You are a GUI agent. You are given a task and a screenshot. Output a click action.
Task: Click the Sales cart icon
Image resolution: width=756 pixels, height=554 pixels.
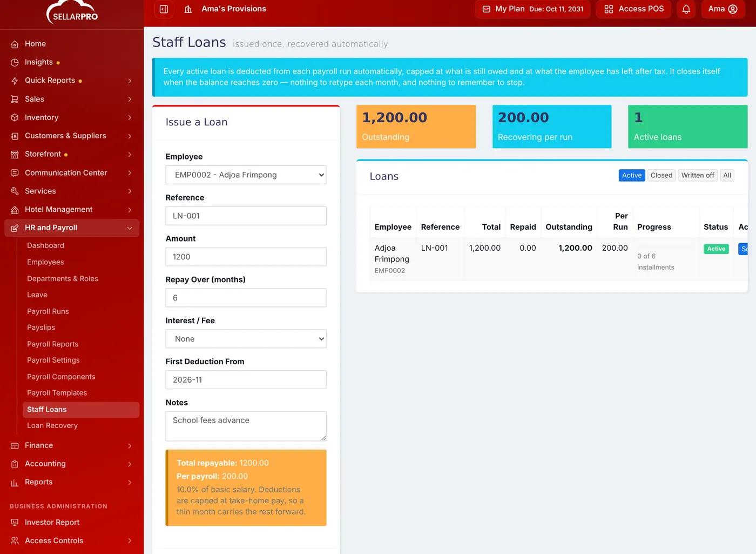tap(15, 99)
